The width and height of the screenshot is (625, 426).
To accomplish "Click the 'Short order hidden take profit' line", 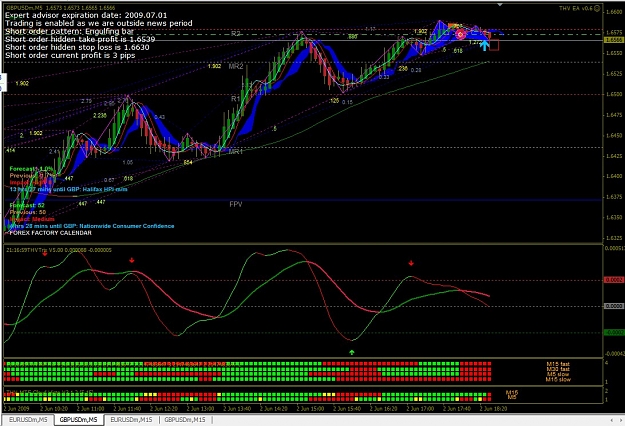I will (80, 39).
